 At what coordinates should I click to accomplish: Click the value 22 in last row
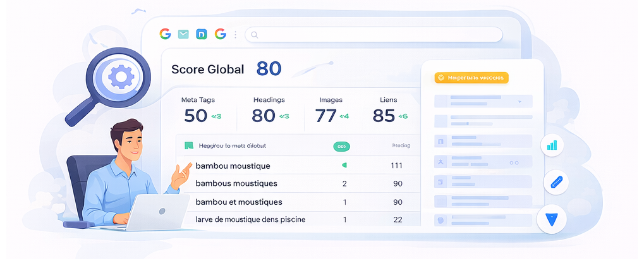click(398, 219)
